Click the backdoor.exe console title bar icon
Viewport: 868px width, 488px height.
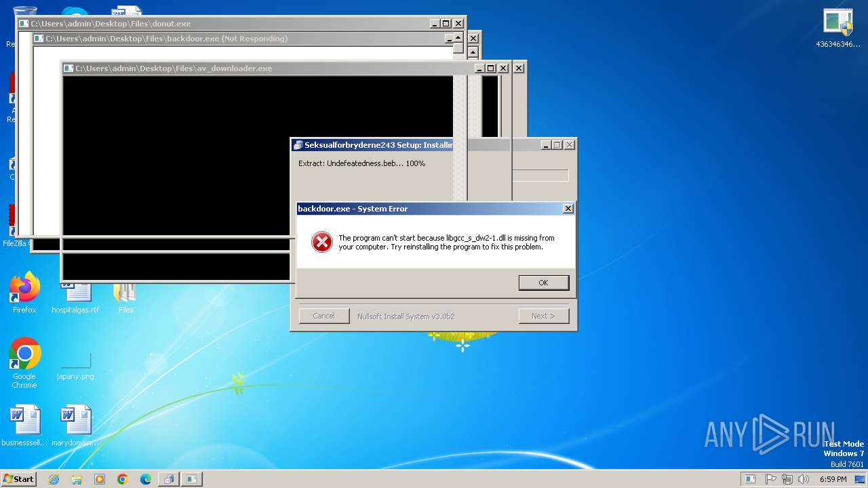[x=39, y=39]
